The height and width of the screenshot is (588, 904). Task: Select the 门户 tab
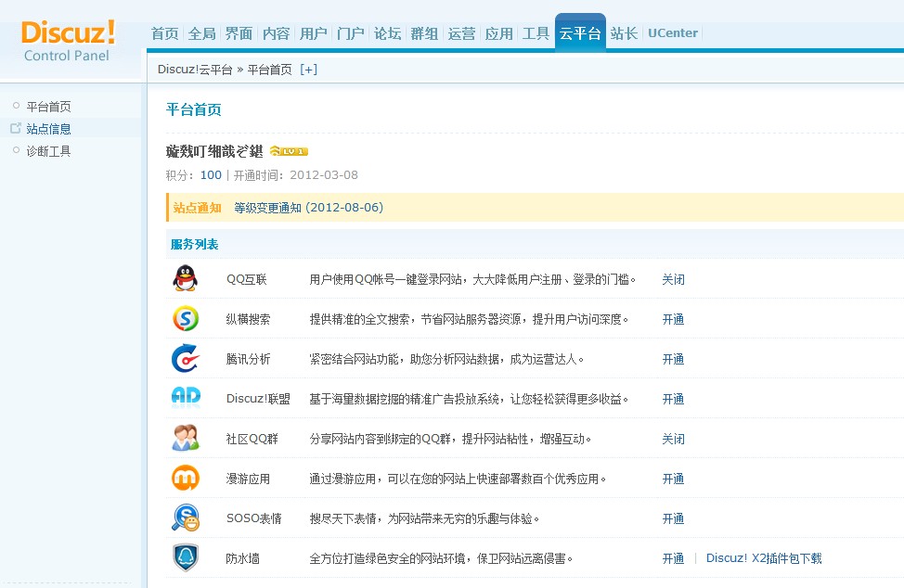point(350,33)
